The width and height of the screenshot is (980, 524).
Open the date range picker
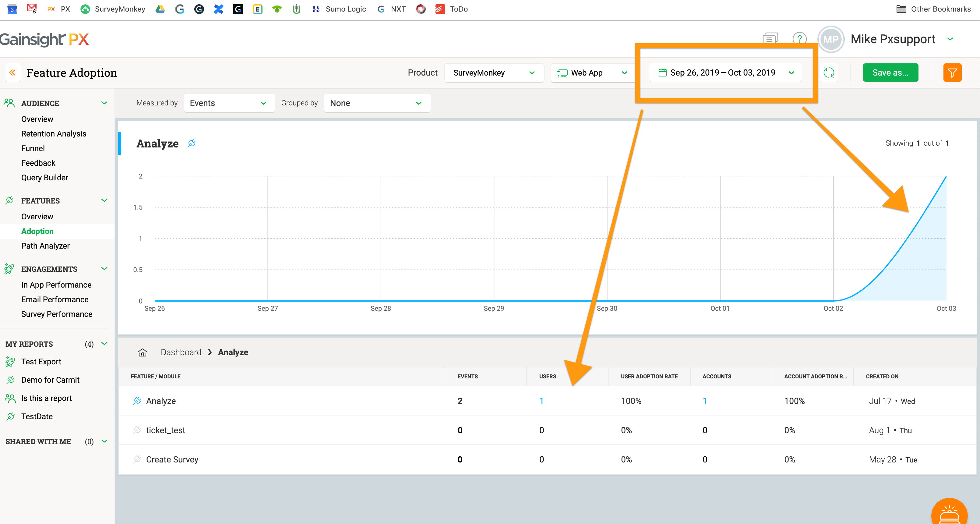point(725,73)
